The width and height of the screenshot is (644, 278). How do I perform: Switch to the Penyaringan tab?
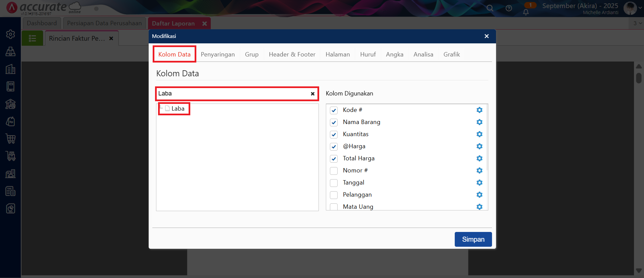click(217, 54)
